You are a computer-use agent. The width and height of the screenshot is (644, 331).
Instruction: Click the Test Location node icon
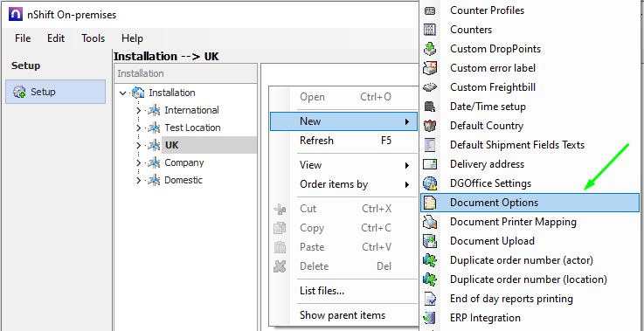pos(154,128)
